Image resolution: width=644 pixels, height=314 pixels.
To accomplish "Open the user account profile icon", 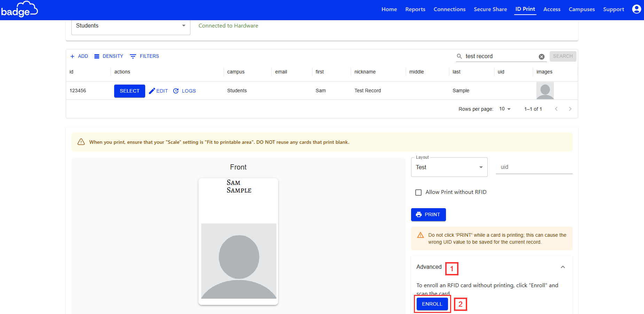I will 637,9.
